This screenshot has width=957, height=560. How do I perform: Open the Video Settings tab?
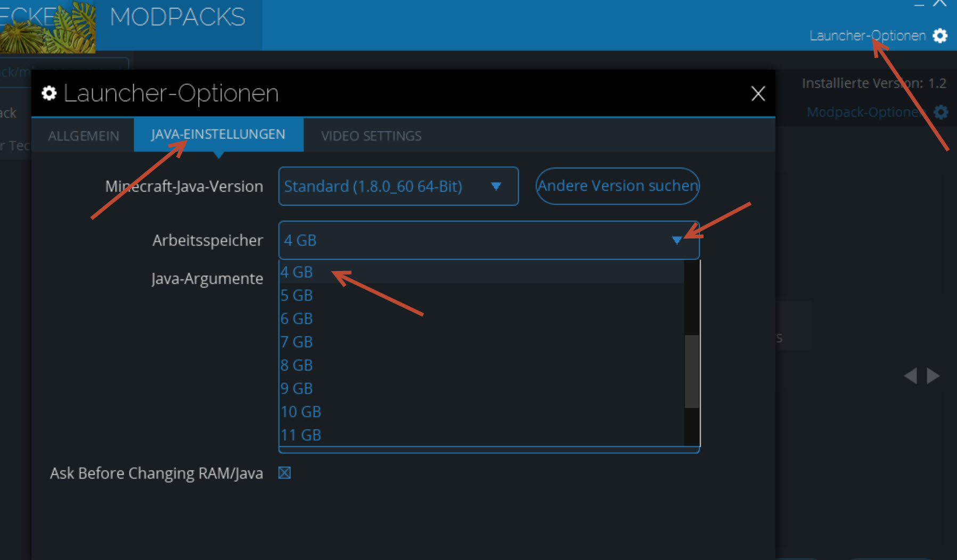(371, 136)
